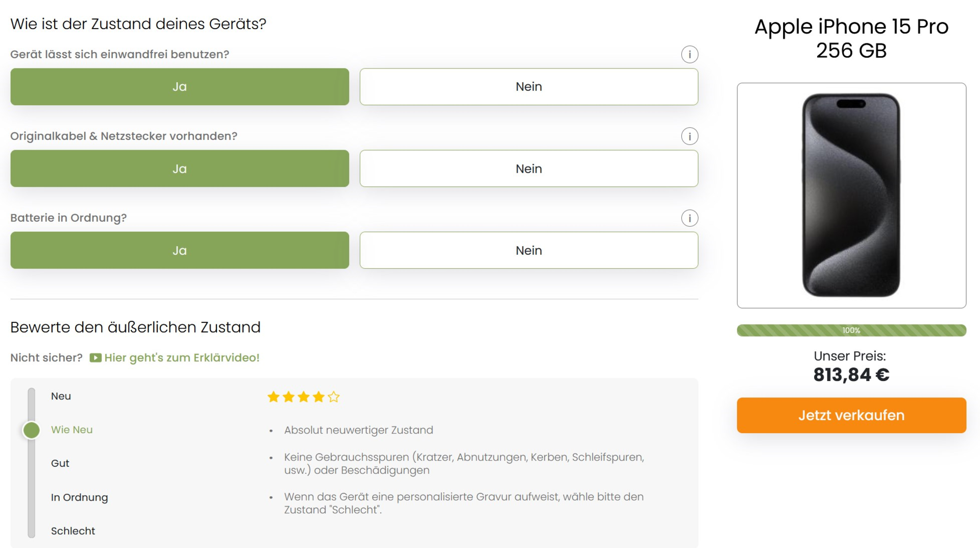Set condition to Schlecht
Viewport: 980px width, 548px height.
tap(73, 531)
